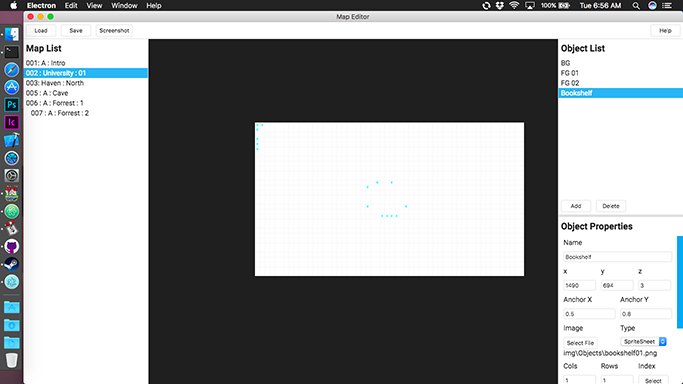Viewport: 683px width, 384px height.
Task: Add a new object to the list
Action: click(576, 206)
